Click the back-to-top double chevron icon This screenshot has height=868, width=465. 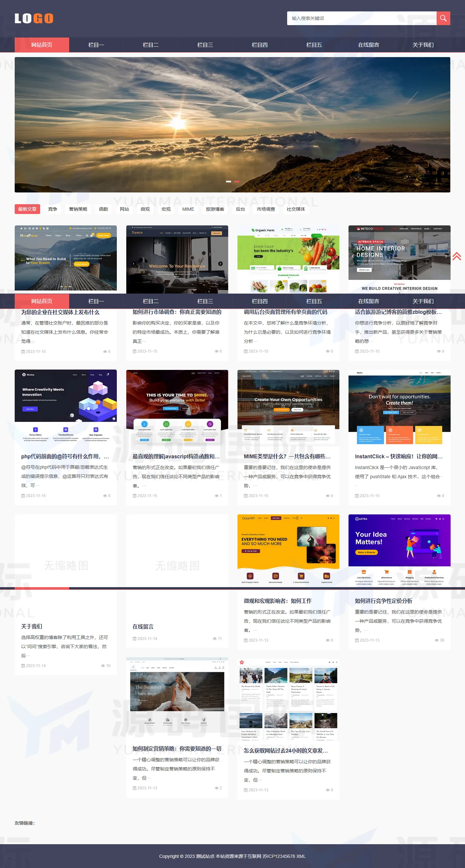pos(457,256)
